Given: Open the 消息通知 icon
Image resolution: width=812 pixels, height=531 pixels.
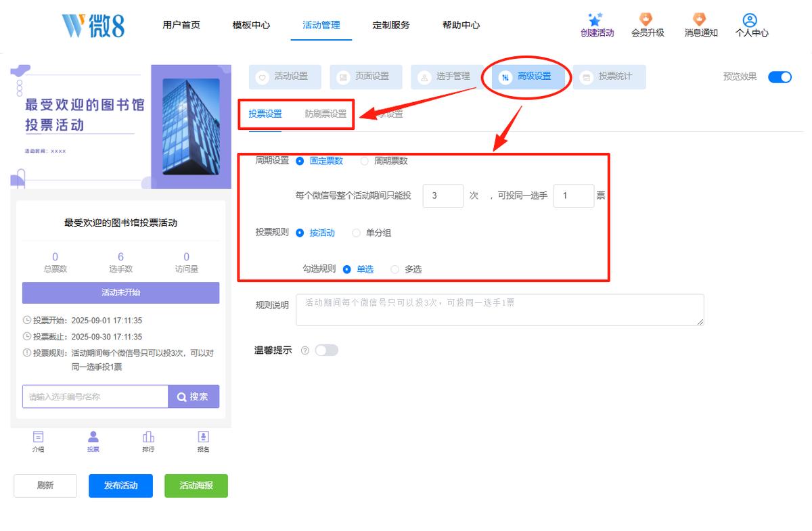Looking at the screenshot, I should [x=700, y=20].
